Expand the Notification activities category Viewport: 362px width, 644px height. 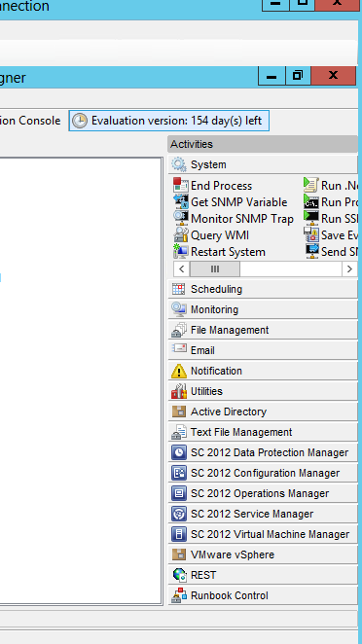click(263, 371)
